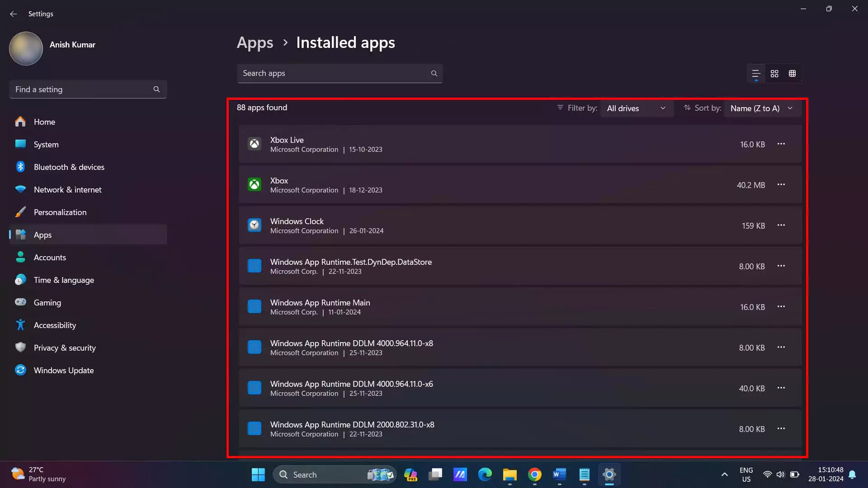Click the table view icon in toolbar
Screen dimensions: 868x488
pos(793,73)
